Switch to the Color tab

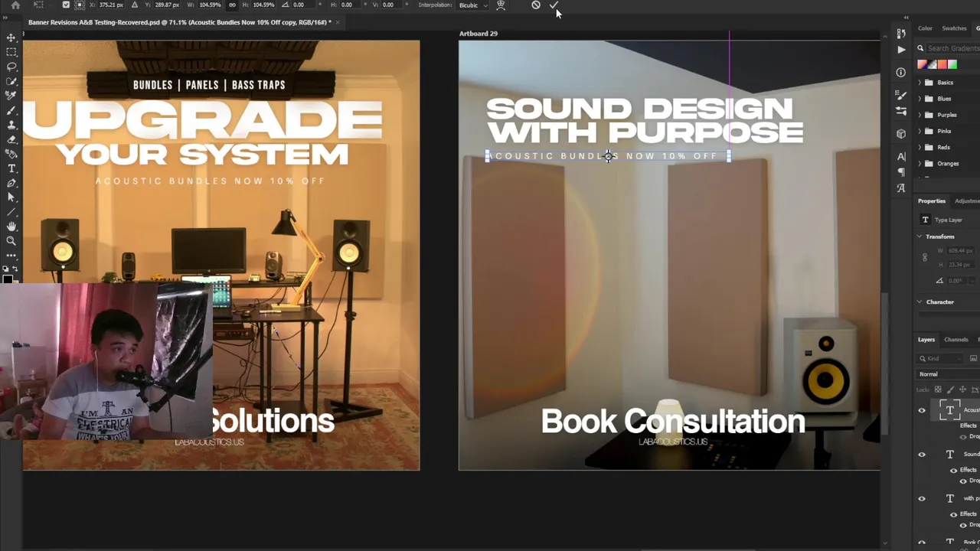925,28
